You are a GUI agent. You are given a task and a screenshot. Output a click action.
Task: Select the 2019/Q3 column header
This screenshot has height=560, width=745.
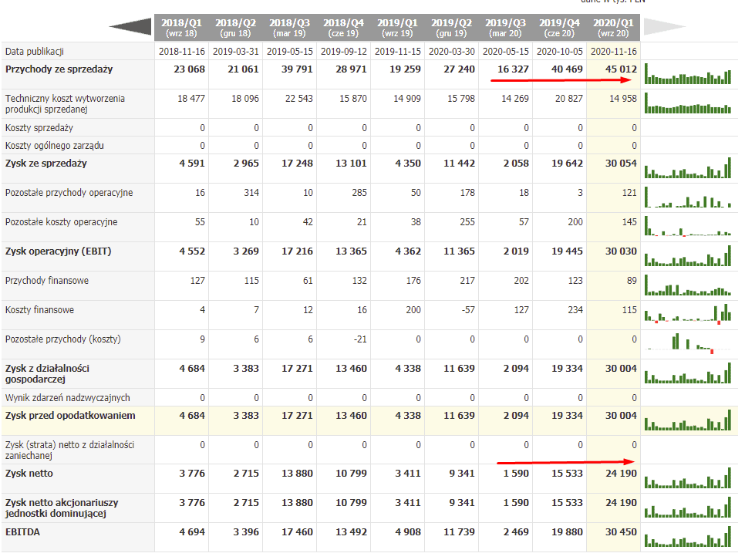pos(505,28)
